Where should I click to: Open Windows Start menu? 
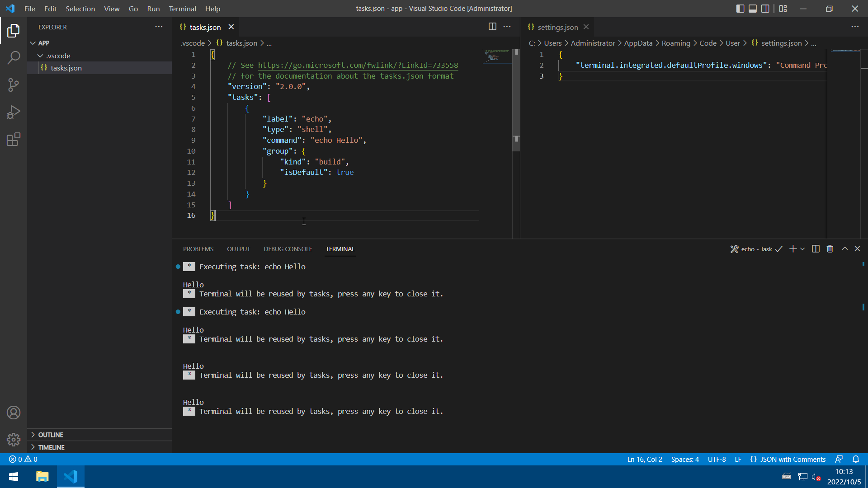click(x=14, y=477)
